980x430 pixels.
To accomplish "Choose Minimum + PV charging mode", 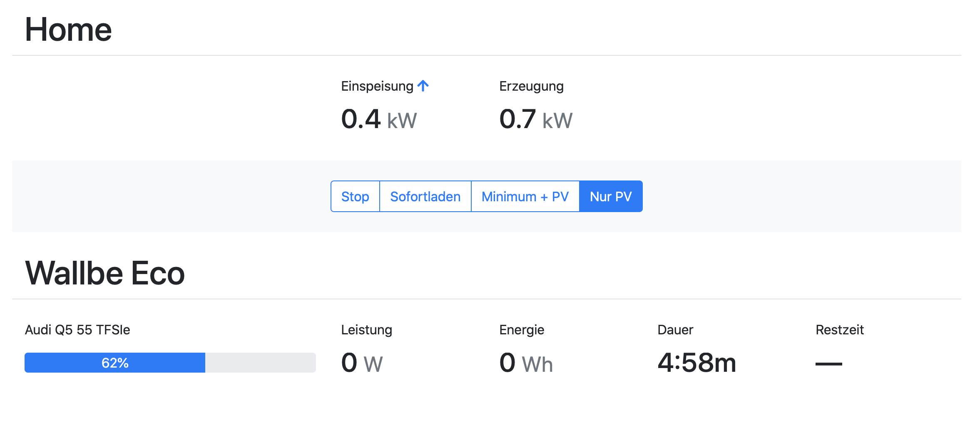I will [x=525, y=196].
